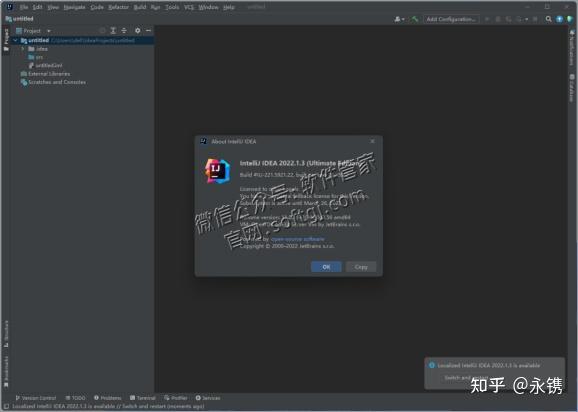Click the Search Everywhere magnifier icon
The image size is (578, 412).
tap(549, 19)
